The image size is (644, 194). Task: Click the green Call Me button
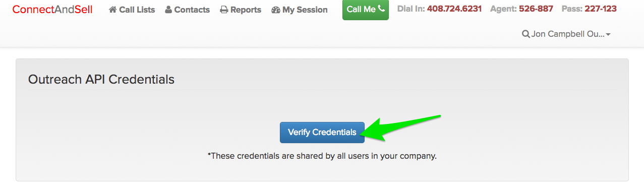click(x=366, y=9)
